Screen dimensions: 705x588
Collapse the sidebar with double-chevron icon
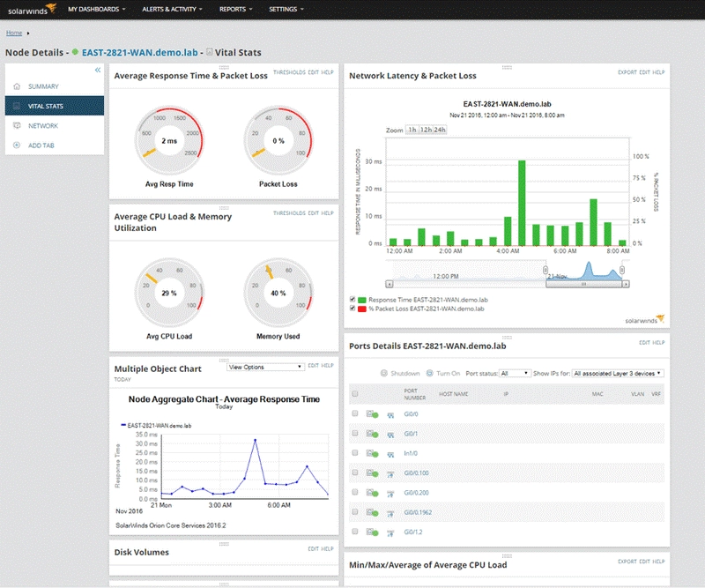click(x=98, y=71)
